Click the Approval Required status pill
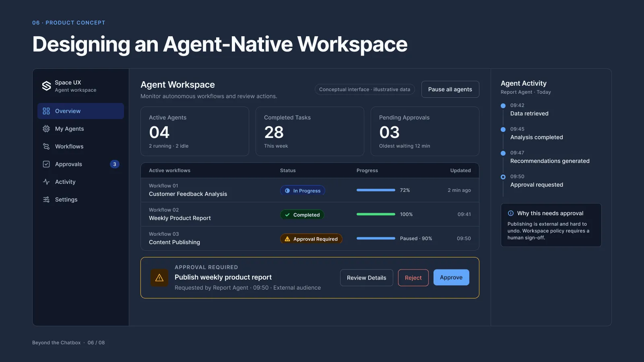Viewport: 644px width, 362px height. pos(312,239)
